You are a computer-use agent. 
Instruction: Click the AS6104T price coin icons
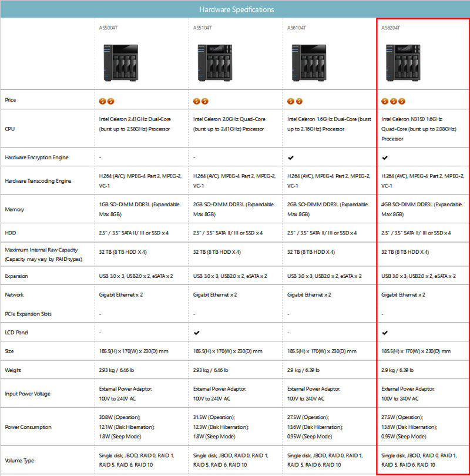tap(294, 101)
